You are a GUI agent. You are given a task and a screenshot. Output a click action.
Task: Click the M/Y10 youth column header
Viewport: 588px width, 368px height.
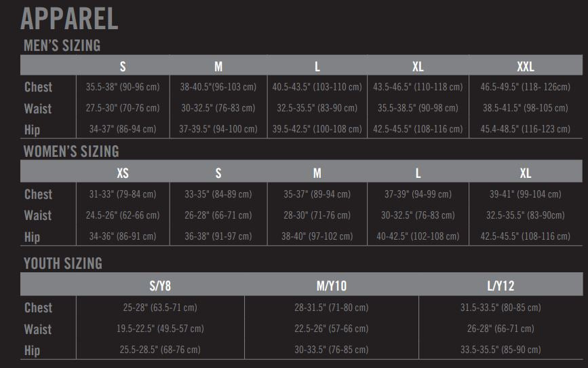pyautogui.click(x=332, y=286)
